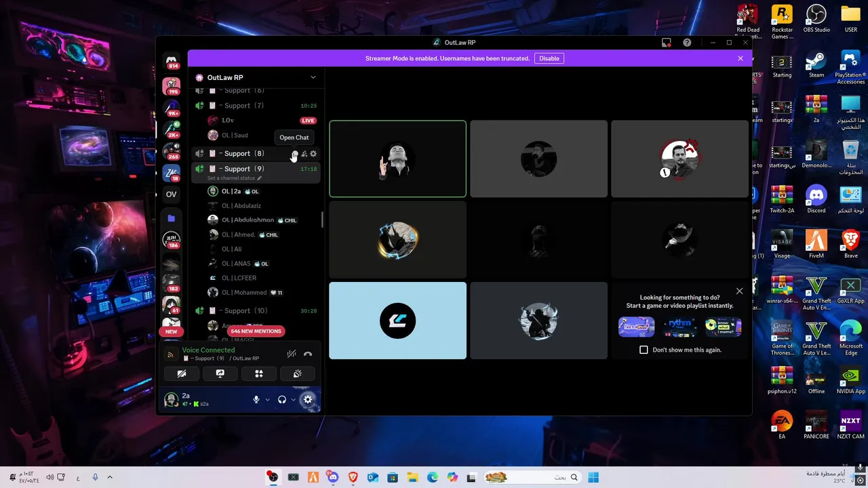Join the Support (7) voice channel
868x488 pixels.
256,106
